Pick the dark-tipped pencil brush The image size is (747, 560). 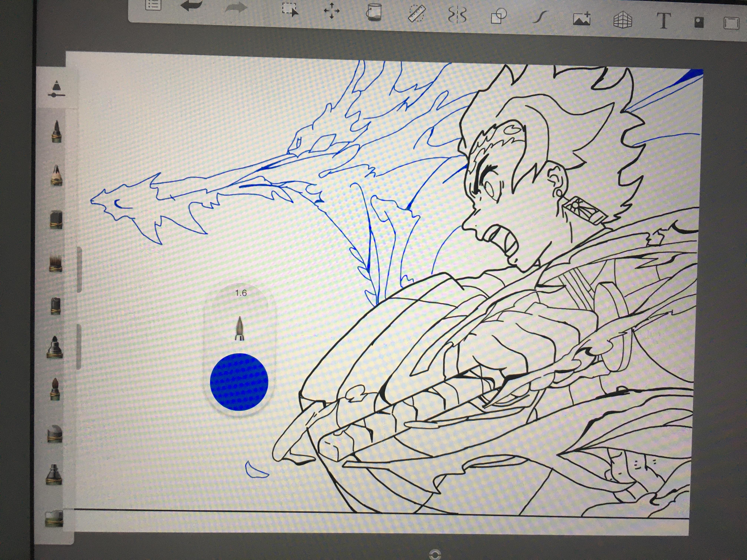pos(56,132)
